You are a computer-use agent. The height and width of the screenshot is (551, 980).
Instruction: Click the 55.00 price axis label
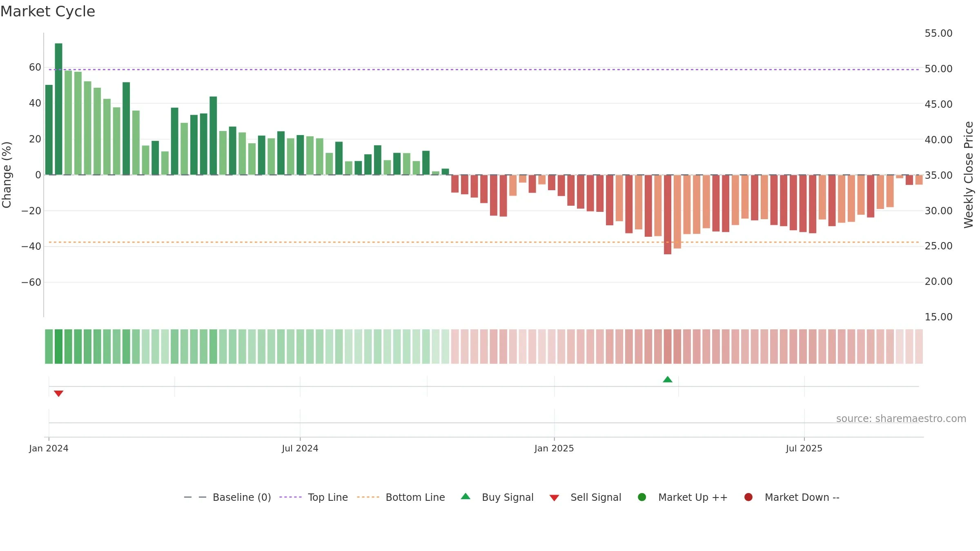(938, 33)
